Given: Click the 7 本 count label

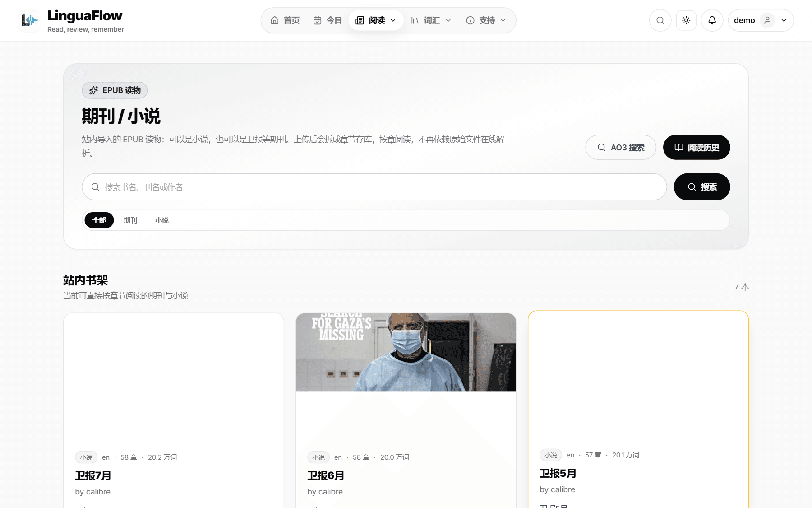Looking at the screenshot, I should coord(742,287).
